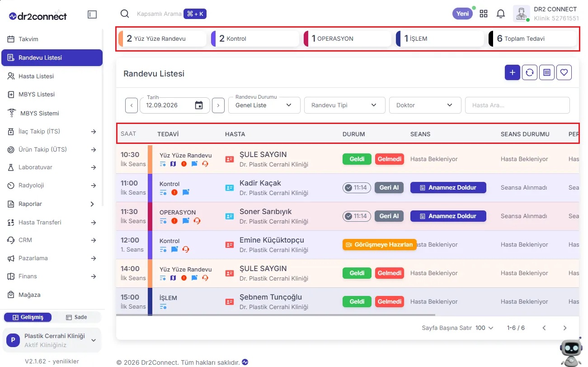Go to the next date

(218, 105)
